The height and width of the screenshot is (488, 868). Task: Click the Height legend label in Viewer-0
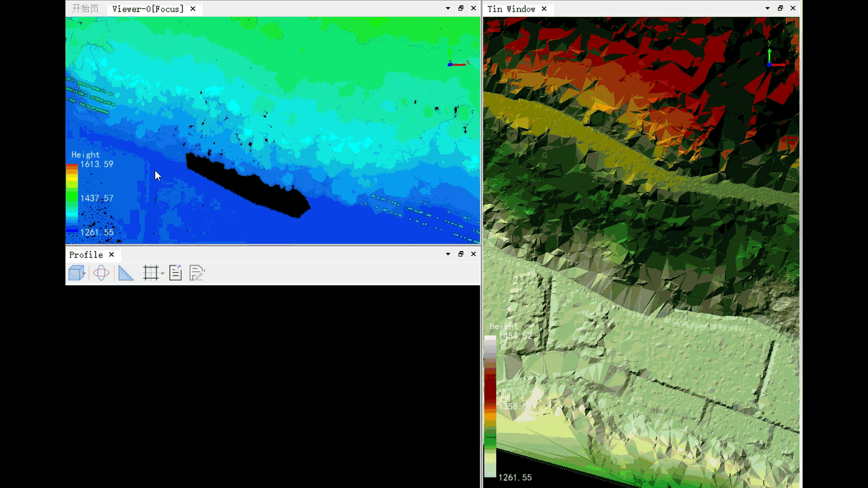[x=85, y=155]
